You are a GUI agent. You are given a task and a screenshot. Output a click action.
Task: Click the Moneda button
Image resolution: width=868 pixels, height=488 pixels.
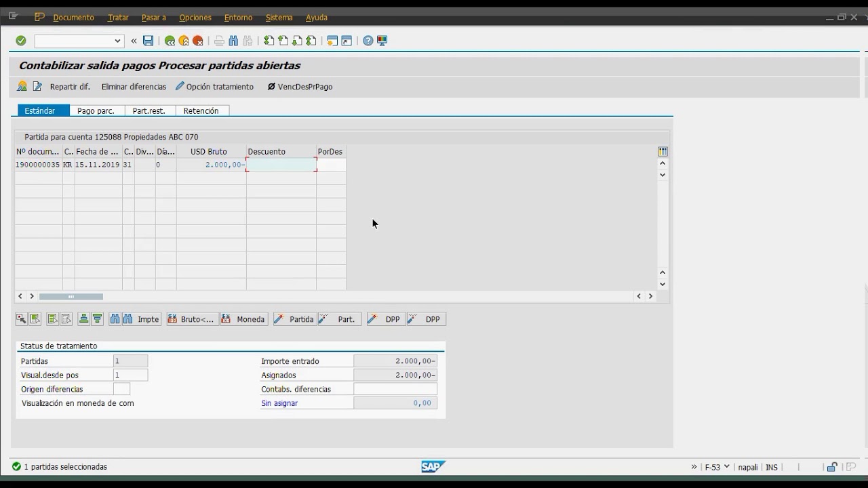[244, 319]
